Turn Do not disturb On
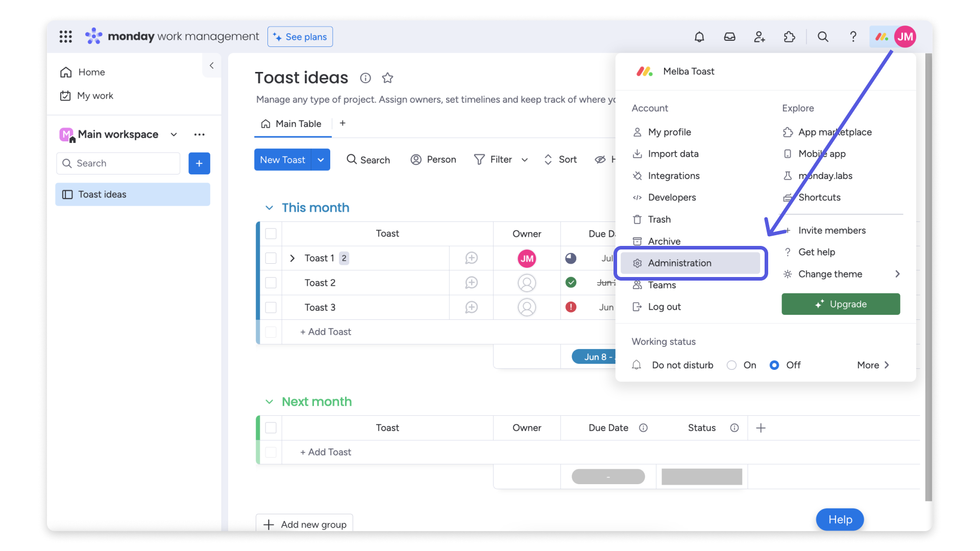Viewport: 980px width, 551px height. pos(731,365)
